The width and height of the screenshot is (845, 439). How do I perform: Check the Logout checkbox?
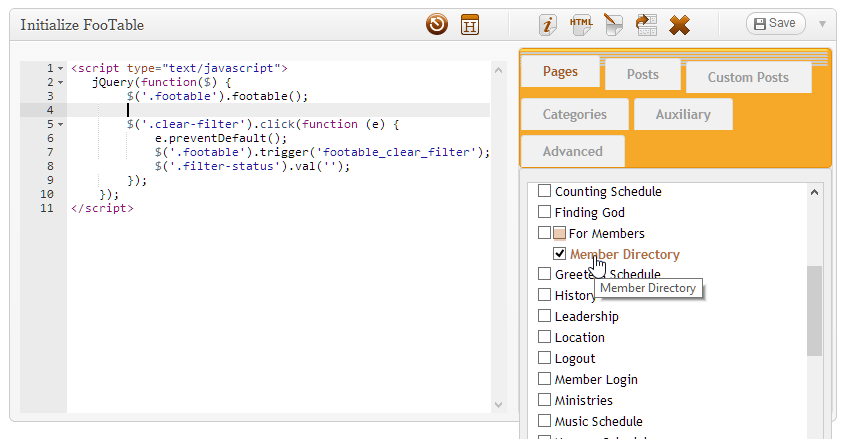click(544, 358)
